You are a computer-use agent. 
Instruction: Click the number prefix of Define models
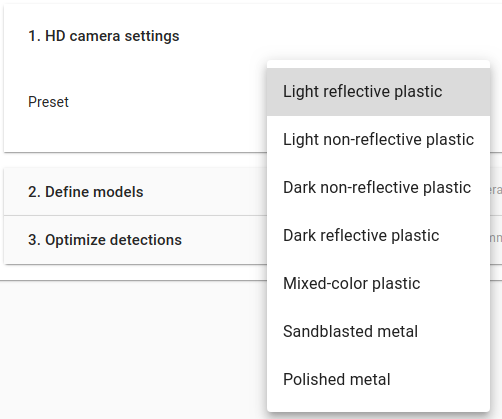(34, 192)
